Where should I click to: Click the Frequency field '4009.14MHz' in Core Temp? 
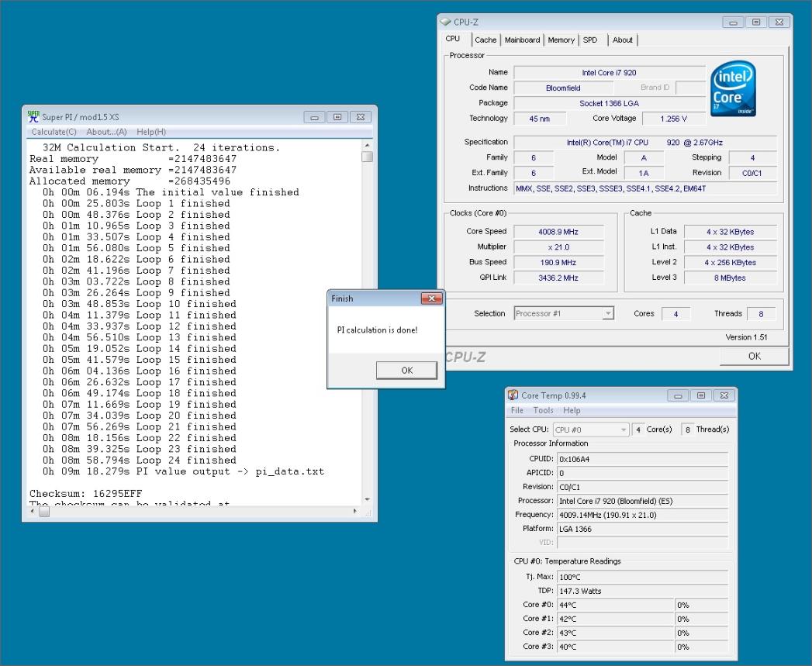click(x=643, y=516)
